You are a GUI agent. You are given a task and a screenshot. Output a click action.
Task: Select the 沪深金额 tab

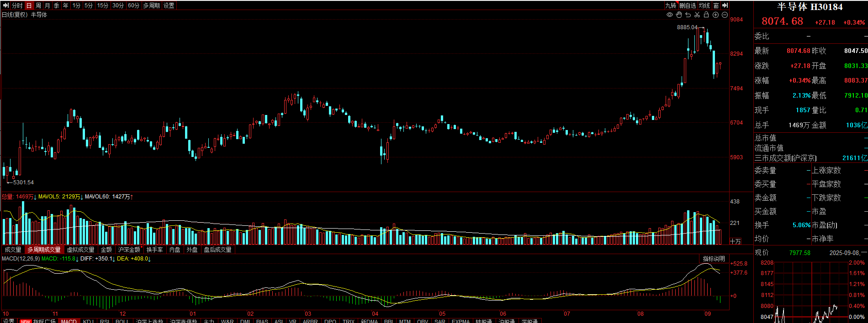[x=129, y=250]
